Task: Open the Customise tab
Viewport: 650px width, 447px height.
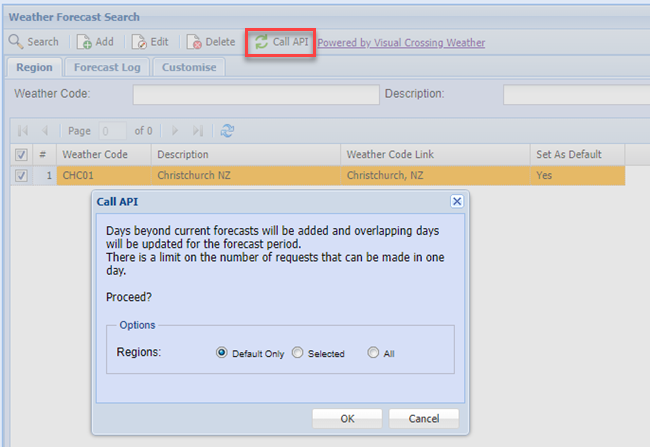Action: tap(189, 67)
